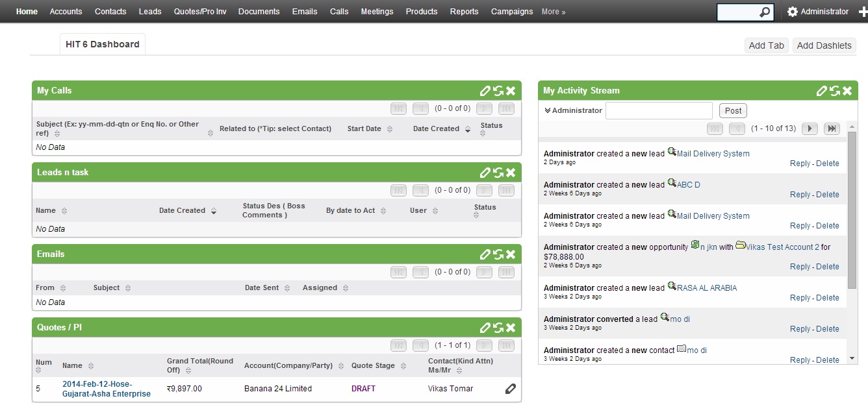
Task: Sort My Calls by Start Date
Action: [390, 129]
